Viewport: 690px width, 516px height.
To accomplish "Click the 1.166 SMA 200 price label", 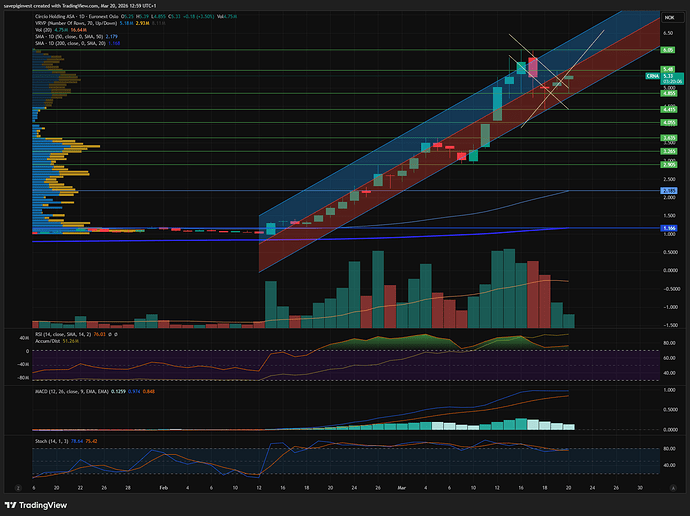I will (x=667, y=228).
